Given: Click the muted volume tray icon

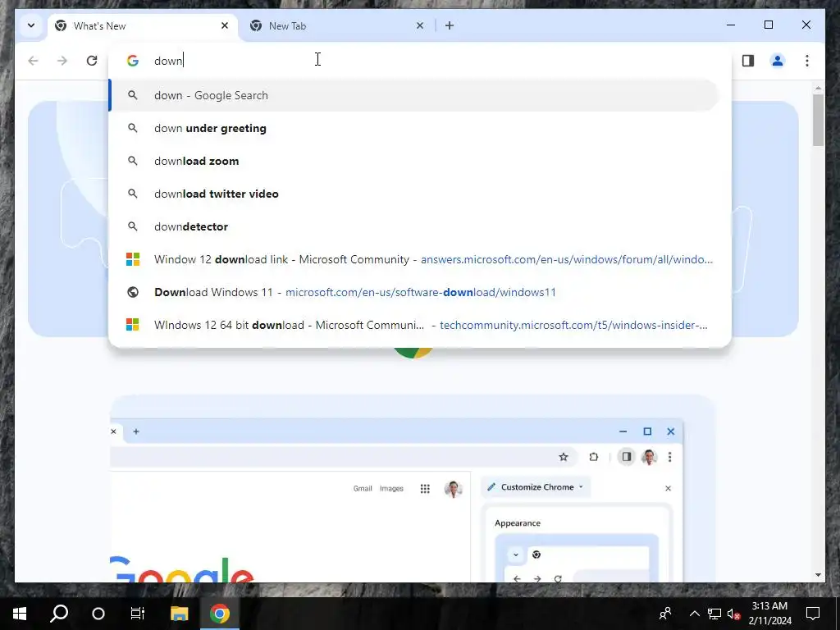Looking at the screenshot, I should [733, 614].
